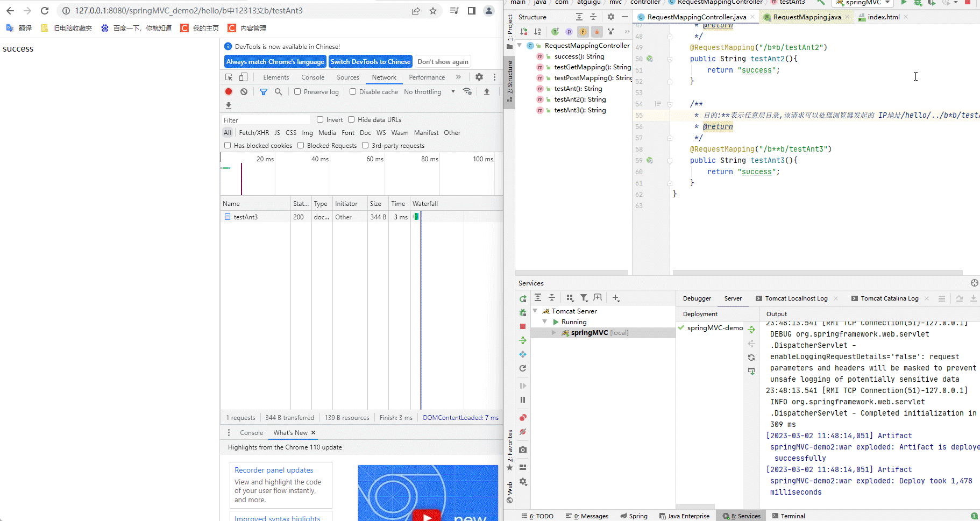980x521 pixels.
Task: Open network search magnifier
Action: pyautogui.click(x=279, y=92)
